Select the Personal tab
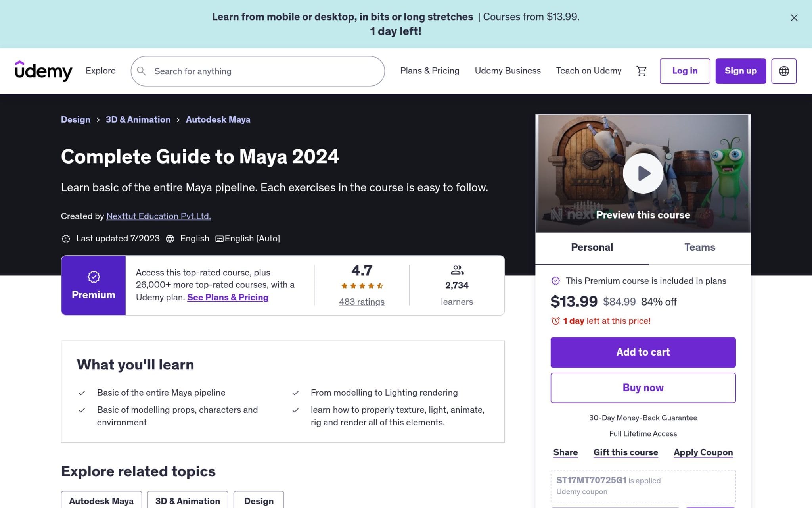The width and height of the screenshot is (812, 508). pos(592,248)
